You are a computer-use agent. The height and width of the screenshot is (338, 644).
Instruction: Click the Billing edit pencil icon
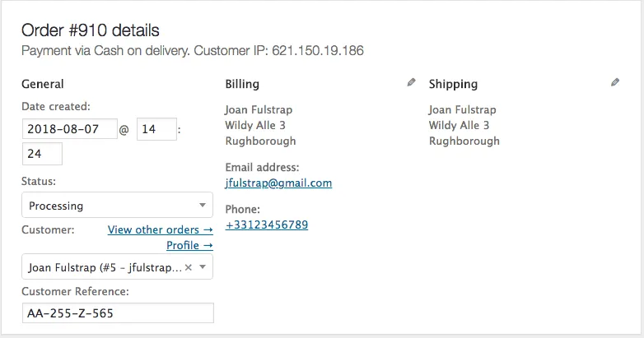(x=412, y=83)
